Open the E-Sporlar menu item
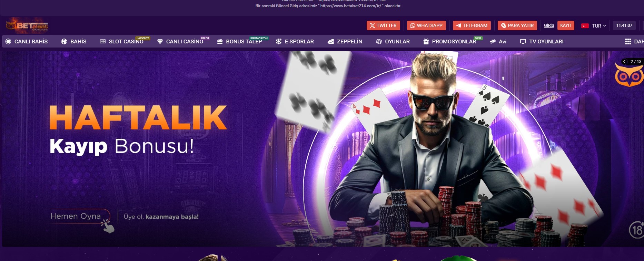 click(295, 41)
